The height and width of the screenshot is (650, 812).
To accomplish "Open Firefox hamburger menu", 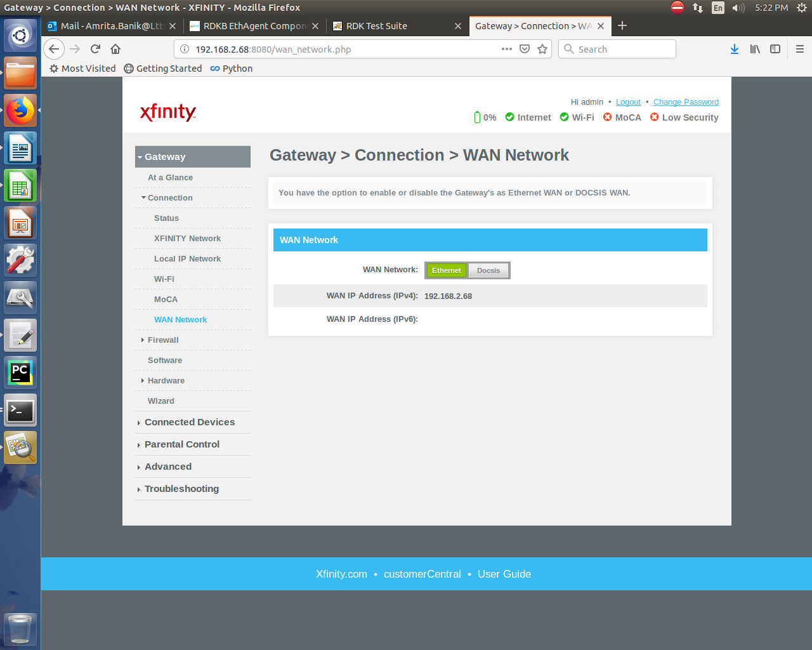I will (799, 49).
